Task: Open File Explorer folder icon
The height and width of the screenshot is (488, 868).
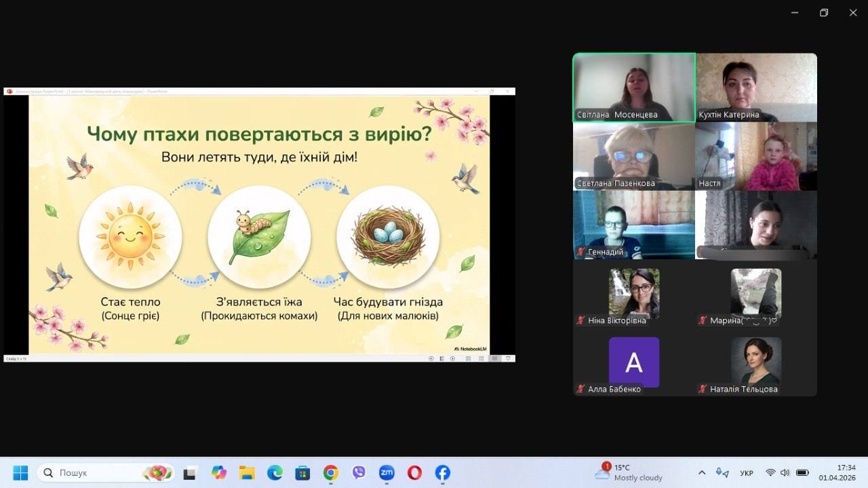Action: (x=246, y=473)
